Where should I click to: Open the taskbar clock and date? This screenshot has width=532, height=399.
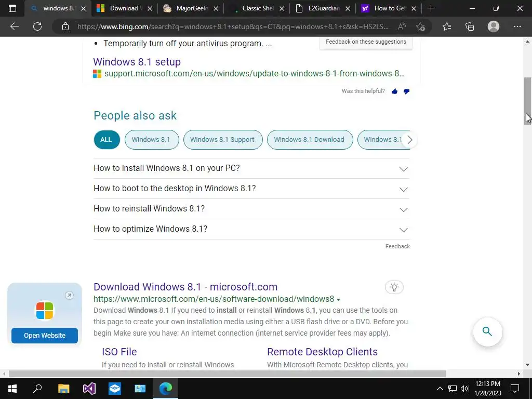pos(487,389)
